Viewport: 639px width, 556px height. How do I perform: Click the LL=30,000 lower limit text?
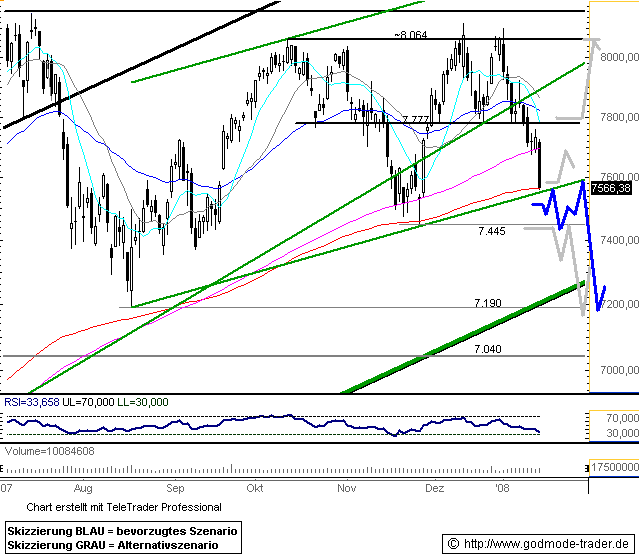point(143,402)
